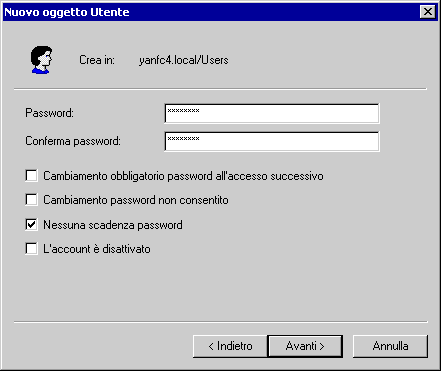Viewport: 441px width, 371px height.
Task: Close the Nuovo oggetto Utente dialog
Action: [428, 12]
